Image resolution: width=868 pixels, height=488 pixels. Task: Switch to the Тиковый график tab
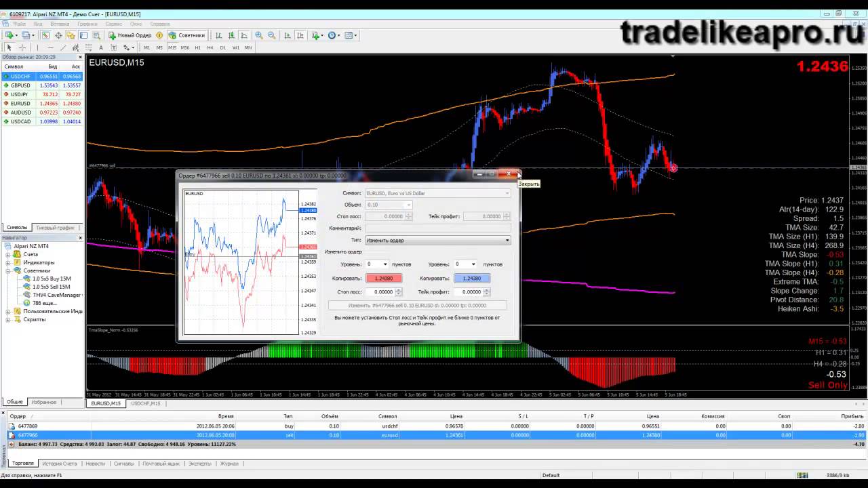[55, 228]
